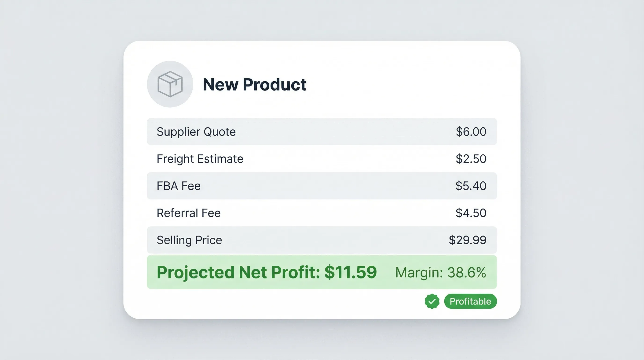Click the Selling Price label
Screen dimensions: 644x360
click(189, 240)
